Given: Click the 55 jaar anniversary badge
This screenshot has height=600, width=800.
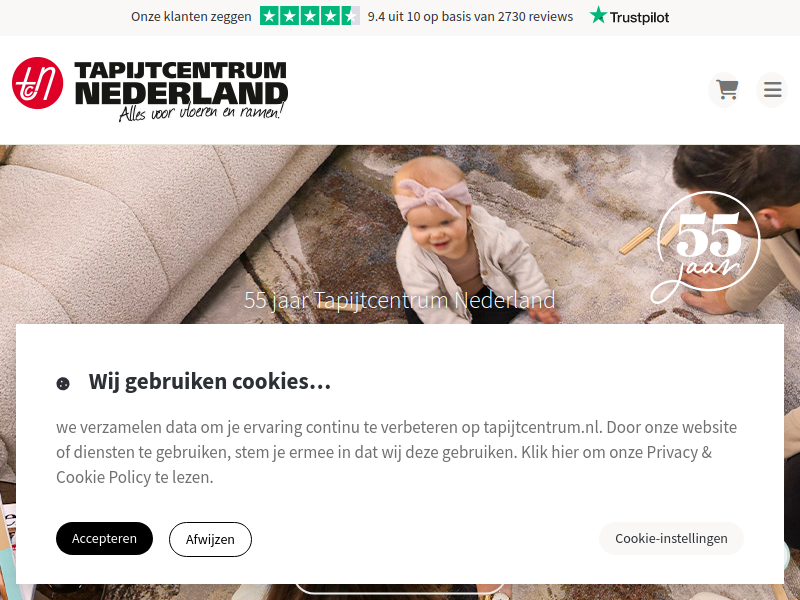Looking at the screenshot, I should [x=707, y=246].
